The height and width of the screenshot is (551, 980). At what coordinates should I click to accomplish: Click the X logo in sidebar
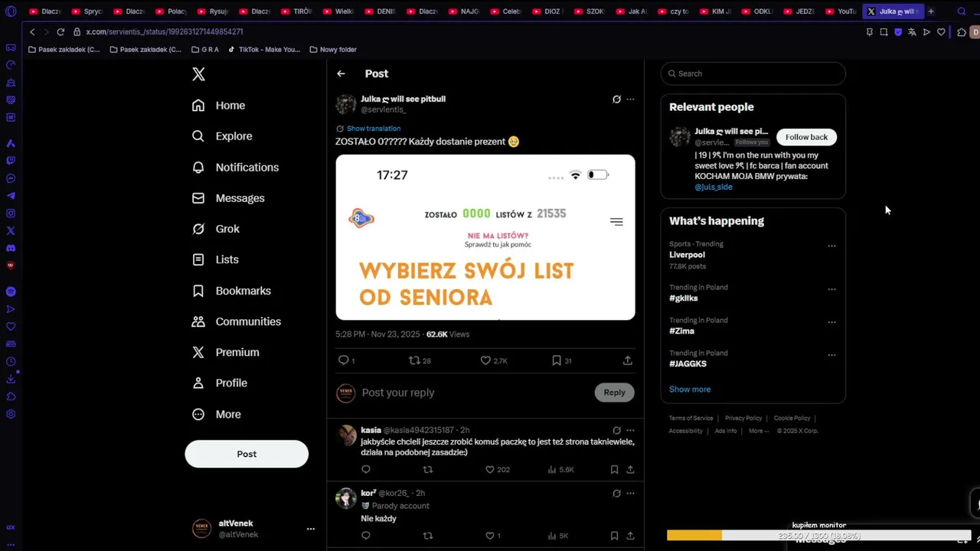[198, 74]
